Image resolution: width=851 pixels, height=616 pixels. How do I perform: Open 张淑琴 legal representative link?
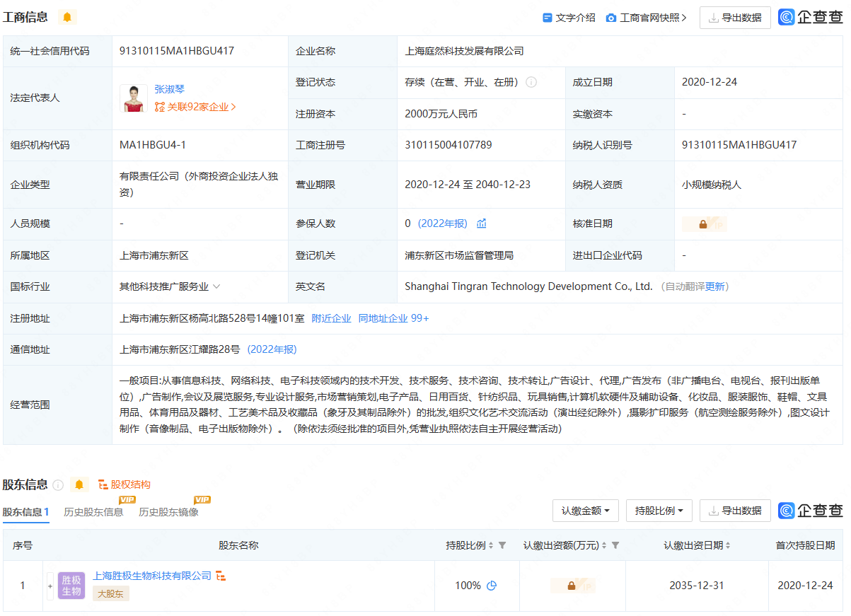point(170,90)
